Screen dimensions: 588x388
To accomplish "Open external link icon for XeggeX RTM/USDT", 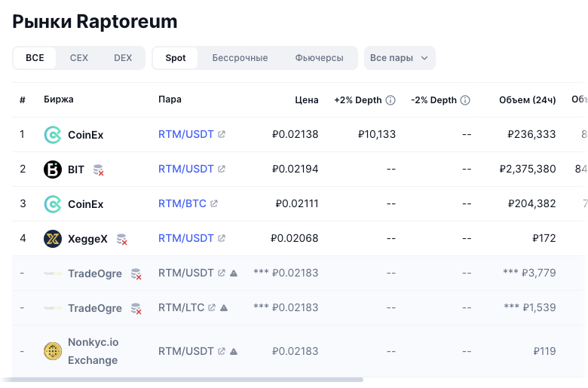I will pyautogui.click(x=221, y=238).
